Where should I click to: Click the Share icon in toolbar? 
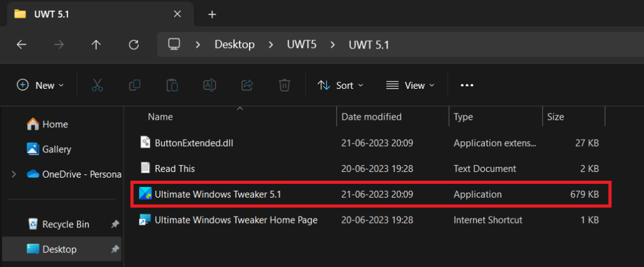[247, 85]
